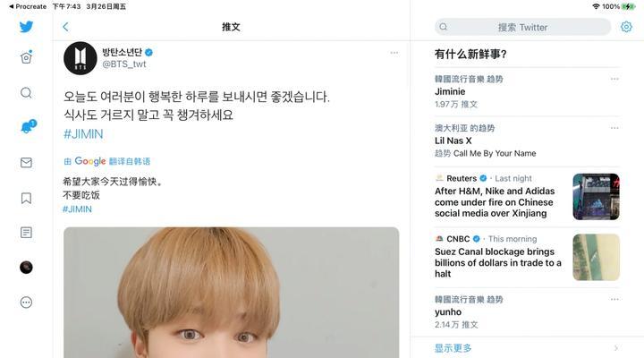Open the Explore search icon in sidebar
The height and width of the screenshot is (358, 644).
(26, 92)
